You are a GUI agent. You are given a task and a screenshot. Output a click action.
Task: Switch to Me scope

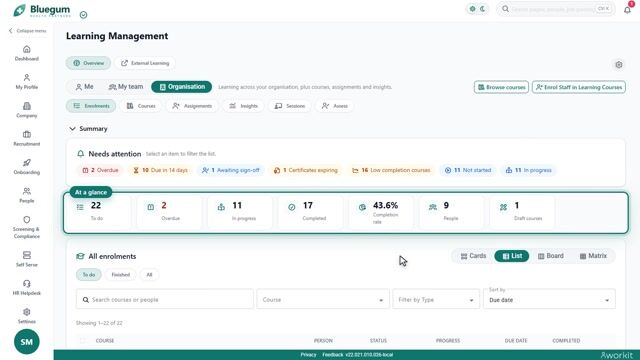(84, 87)
